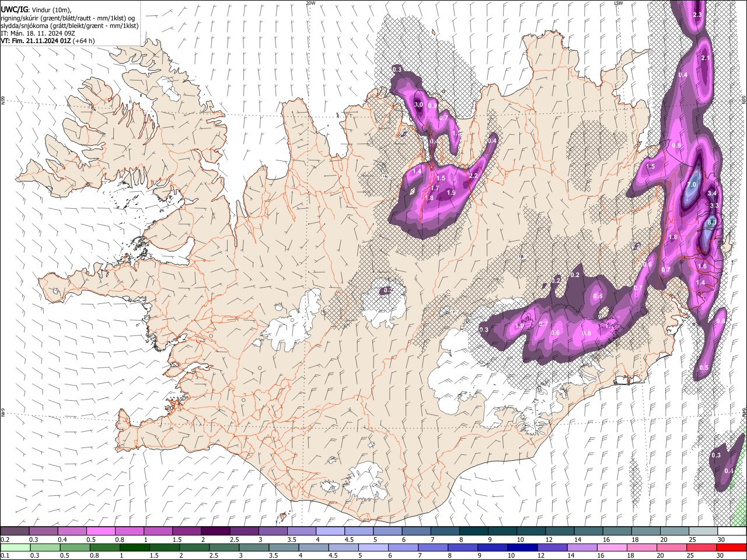Click the darkest purple 2–2.5 swatch in the upper legend

215,531
